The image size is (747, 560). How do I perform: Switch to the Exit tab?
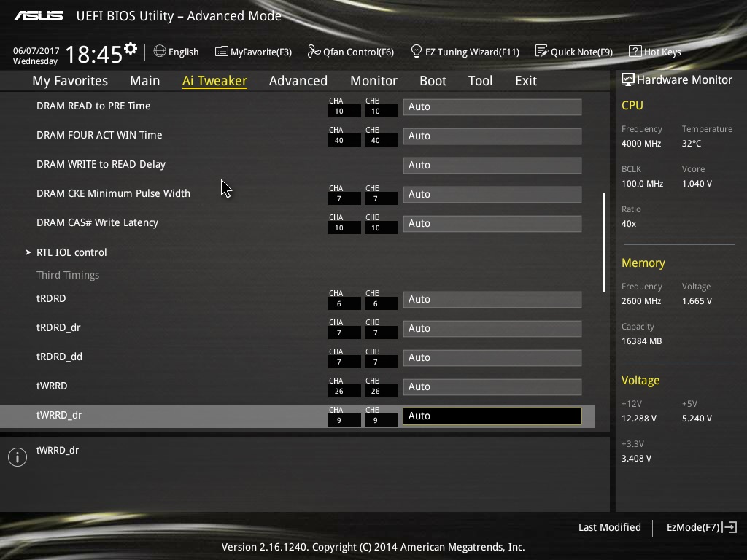526,81
